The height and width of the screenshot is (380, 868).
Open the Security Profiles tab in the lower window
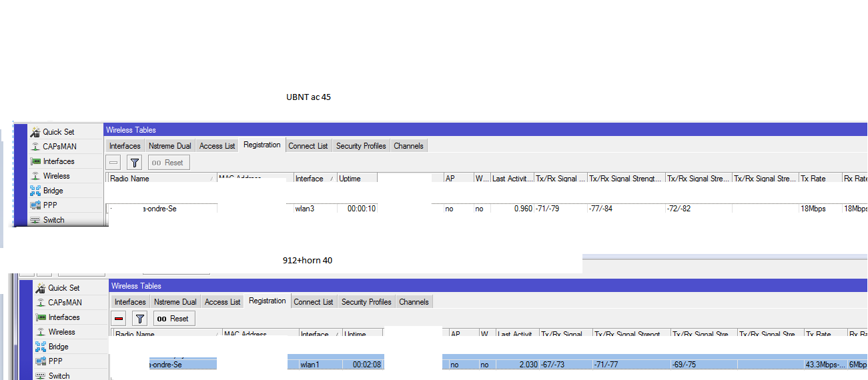click(366, 302)
